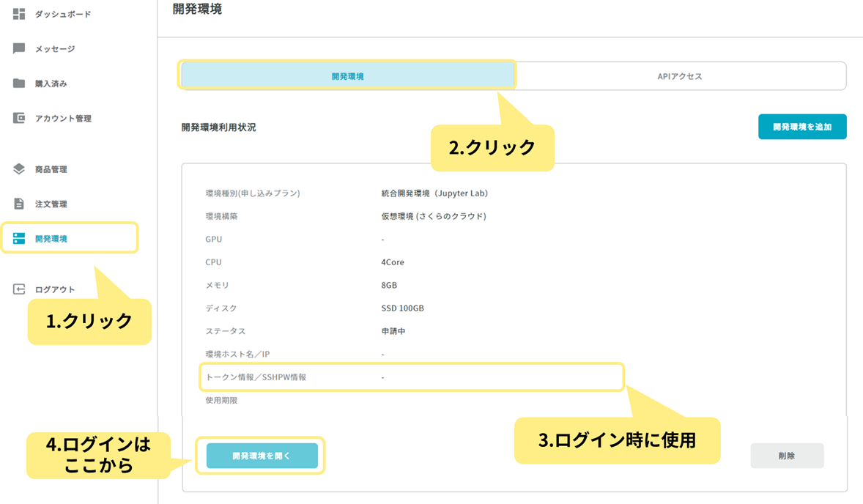Screen dimensions: 863x504
Task: Click the 4Core value
Action: (393, 262)
